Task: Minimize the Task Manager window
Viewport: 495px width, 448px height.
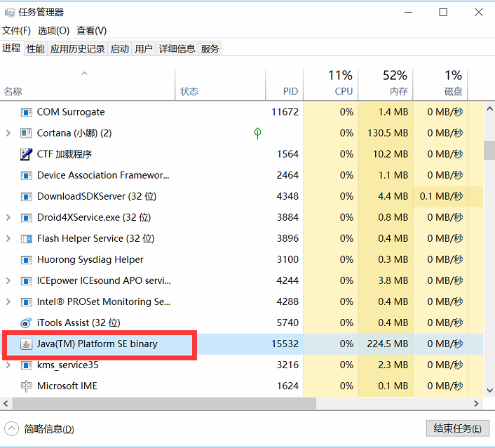Action: coord(409,13)
